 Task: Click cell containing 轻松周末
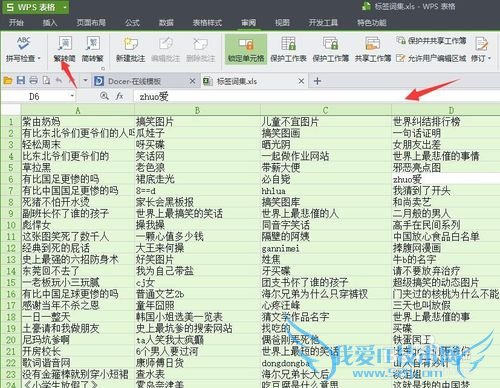[x=78, y=145]
